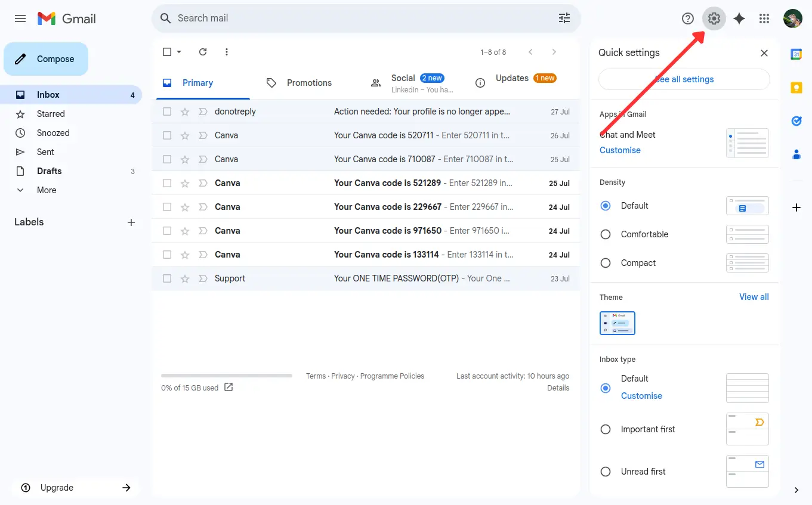The height and width of the screenshot is (505, 812).
Task: Open Google Calendar from side panel
Action: [796, 54]
